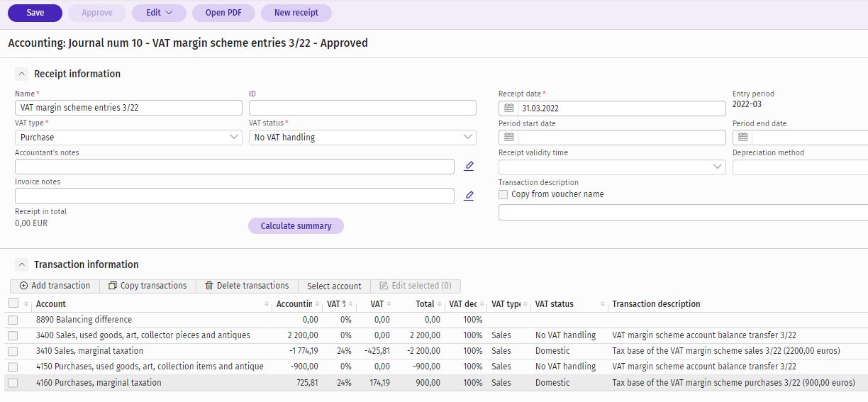This screenshot has width=868, height=402.
Task: Click the ID input field
Action: pyautogui.click(x=362, y=108)
